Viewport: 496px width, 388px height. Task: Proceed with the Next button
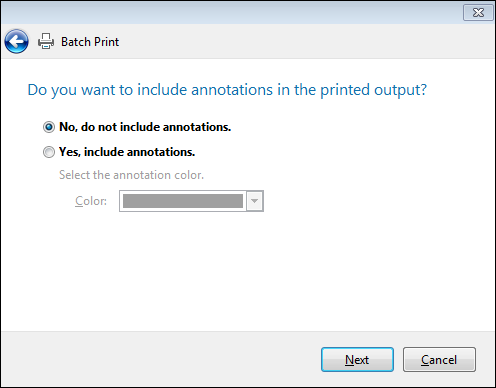(x=357, y=360)
